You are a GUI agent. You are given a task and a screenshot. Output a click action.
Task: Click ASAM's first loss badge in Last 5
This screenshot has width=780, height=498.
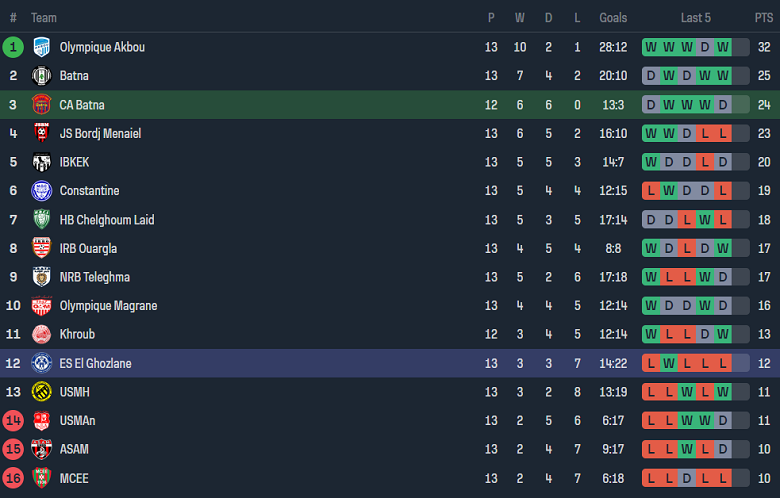651,449
